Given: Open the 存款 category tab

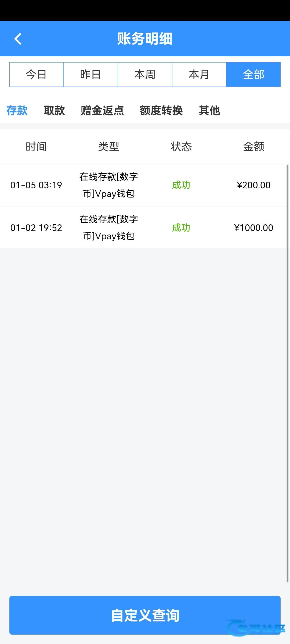Looking at the screenshot, I should (x=17, y=111).
